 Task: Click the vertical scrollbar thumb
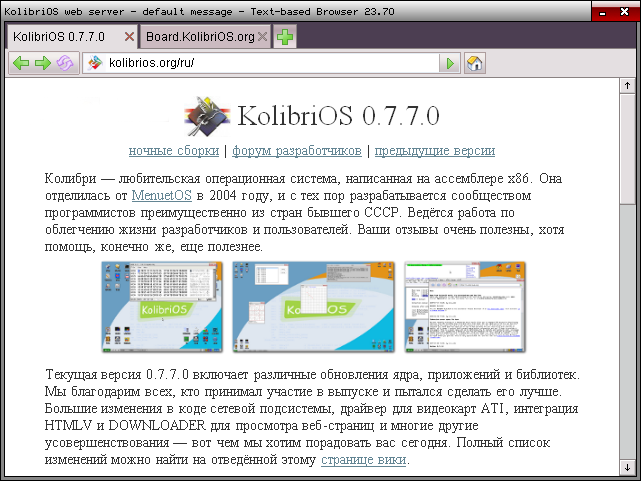tap(627, 149)
